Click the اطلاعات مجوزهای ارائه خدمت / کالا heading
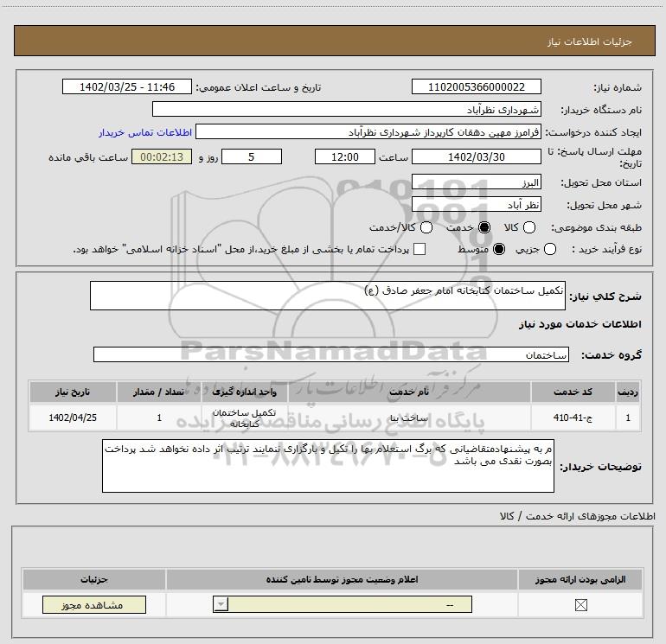 click(577, 516)
